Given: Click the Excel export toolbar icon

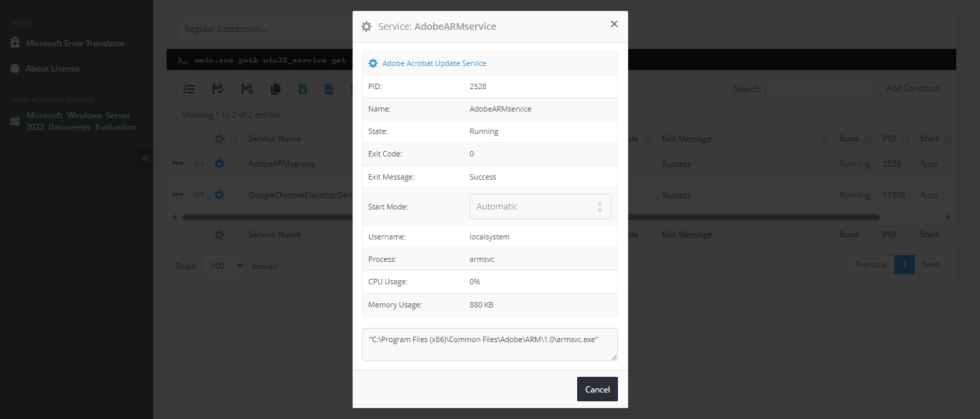Looking at the screenshot, I should click(x=304, y=88).
